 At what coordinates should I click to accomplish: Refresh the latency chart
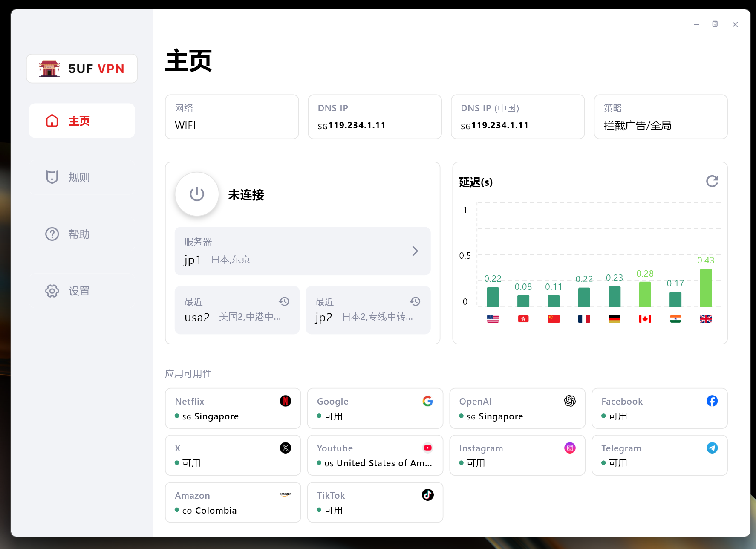point(712,182)
